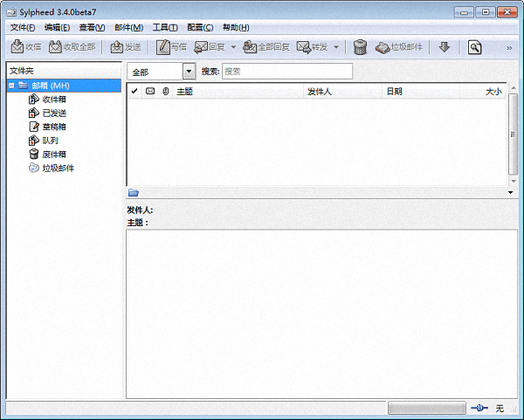The height and width of the screenshot is (420, 524).
Task: Open the 文件(F) menu
Action: click(23, 27)
